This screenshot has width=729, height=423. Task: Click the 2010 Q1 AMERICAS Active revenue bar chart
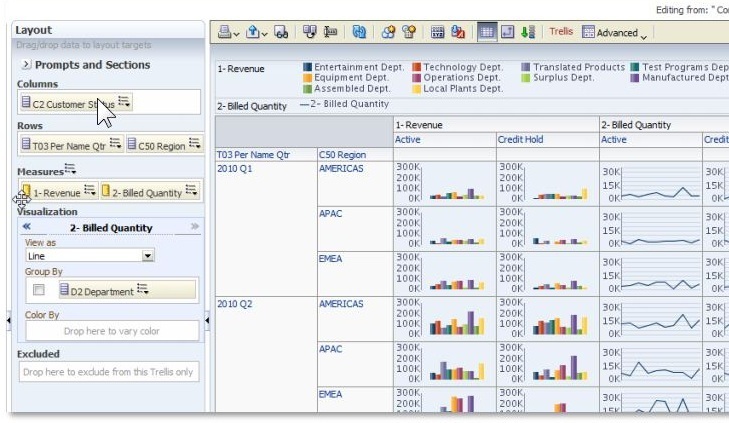coord(445,183)
